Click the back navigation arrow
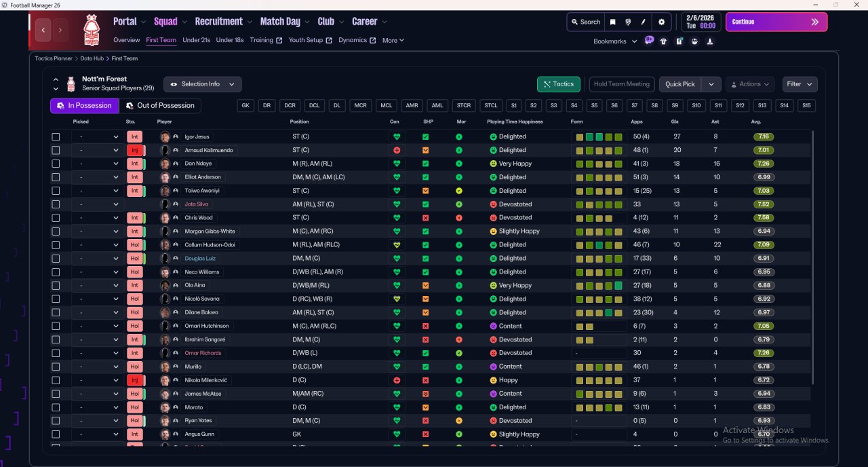The image size is (868, 467). coord(44,30)
